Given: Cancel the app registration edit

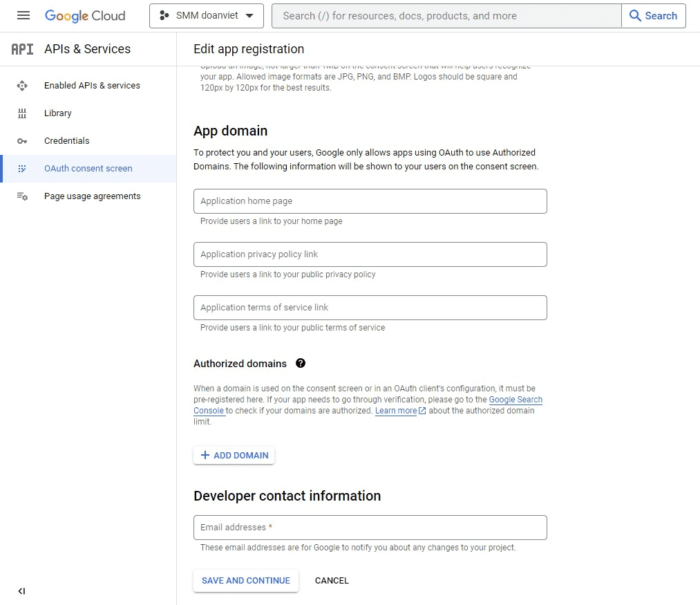Looking at the screenshot, I should pyautogui.click(x=332, y=581).
